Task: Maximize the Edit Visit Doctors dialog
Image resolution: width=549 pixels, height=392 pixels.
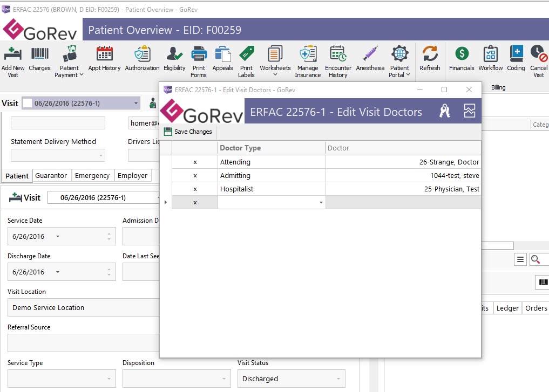Action: [x=444, y=90]
